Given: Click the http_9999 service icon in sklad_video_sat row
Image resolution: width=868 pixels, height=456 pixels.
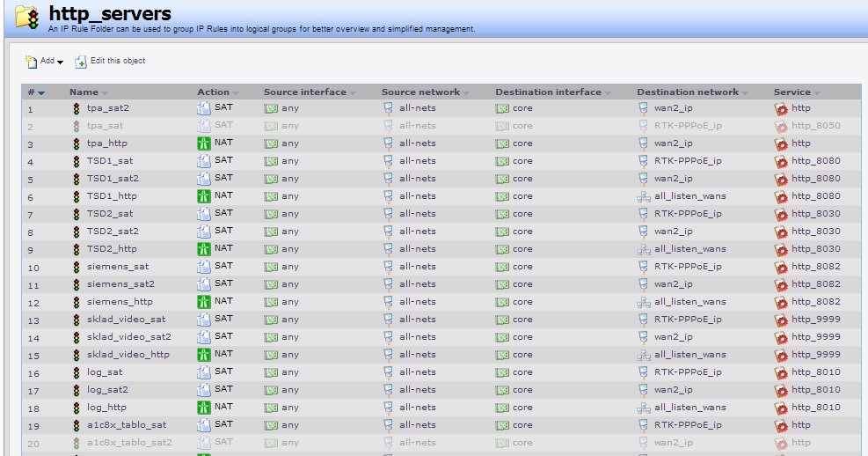Looking at the screenshot, I should pos(780,320).
